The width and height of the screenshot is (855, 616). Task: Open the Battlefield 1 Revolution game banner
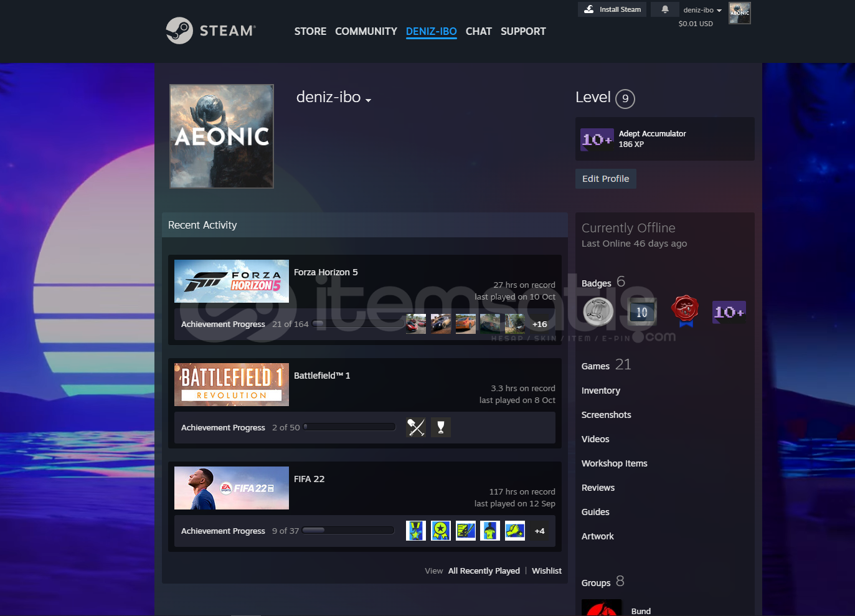tap(232, 384)
